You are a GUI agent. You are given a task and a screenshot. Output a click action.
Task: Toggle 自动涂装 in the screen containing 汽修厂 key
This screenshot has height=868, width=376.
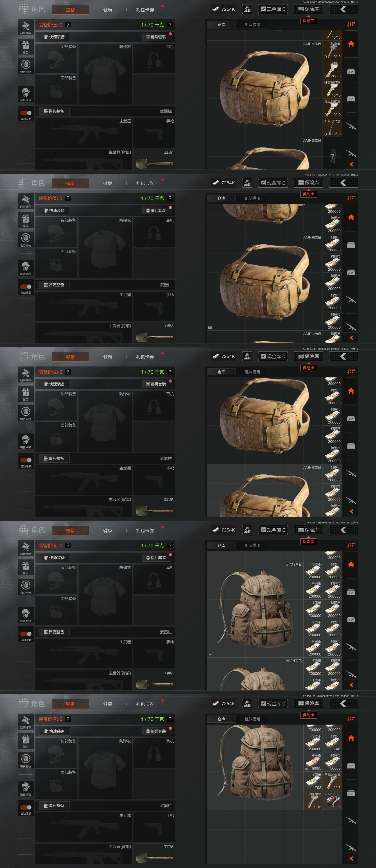tap(26, 113)
